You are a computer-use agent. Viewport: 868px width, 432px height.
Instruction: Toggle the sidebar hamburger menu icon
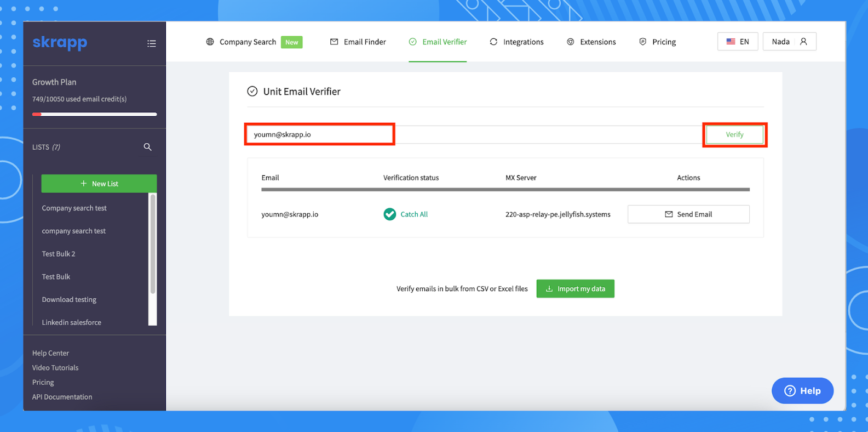[152, 44]
